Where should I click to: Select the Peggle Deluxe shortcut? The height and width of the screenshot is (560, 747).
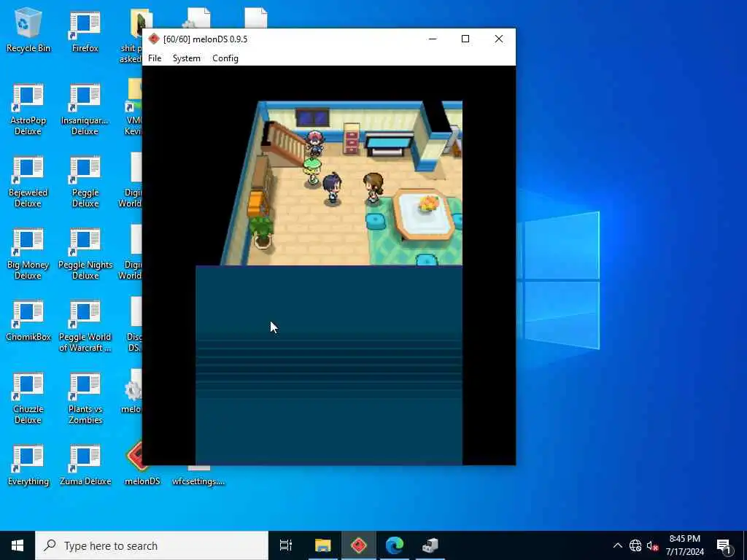coord(85,182)
